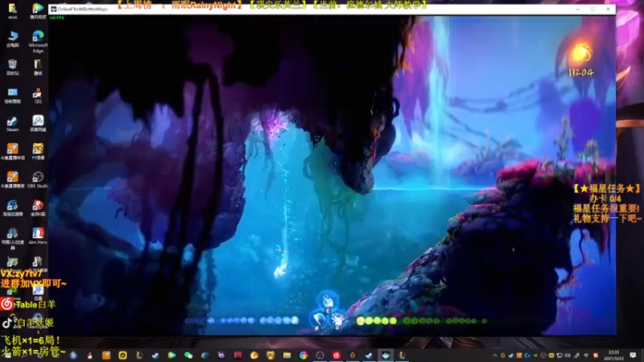Image resolution: width=644 pixels, height=362 pixels.
Task: Open WeChat from the taskbar
Action: coord(188,356)
